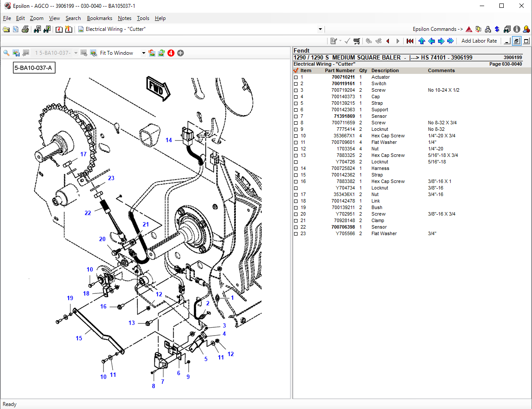Check the box for item 19 Bush
This screenshot has height=409, width=532.
[x=296, y=208]
